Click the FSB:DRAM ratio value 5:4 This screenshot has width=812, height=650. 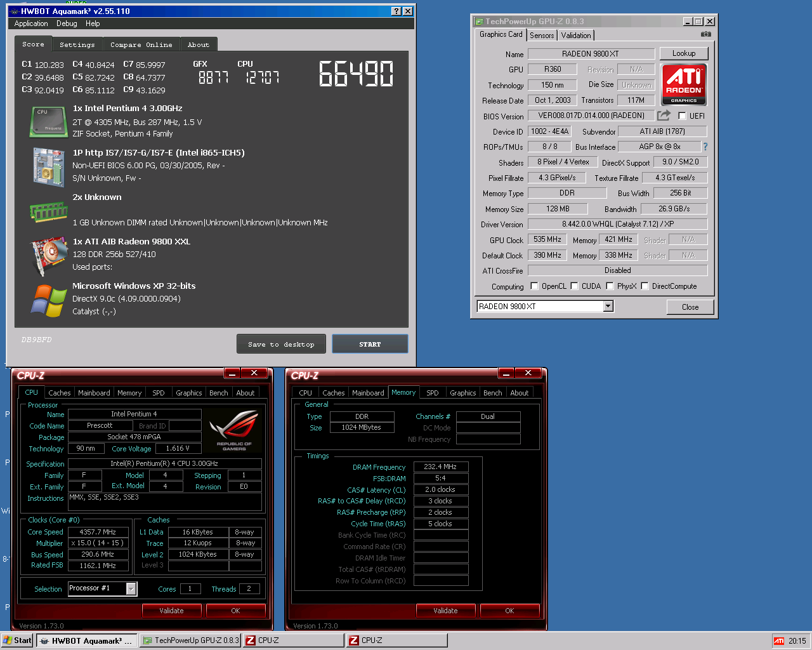tap(441, 478)
